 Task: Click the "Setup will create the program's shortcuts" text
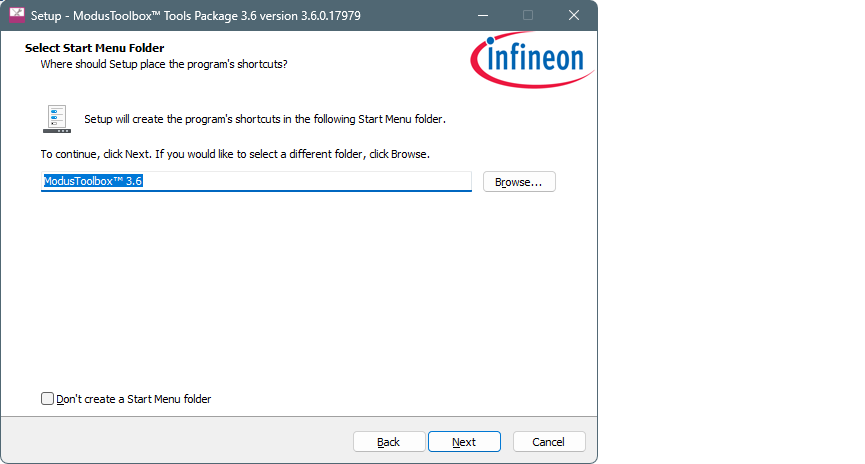264,119
